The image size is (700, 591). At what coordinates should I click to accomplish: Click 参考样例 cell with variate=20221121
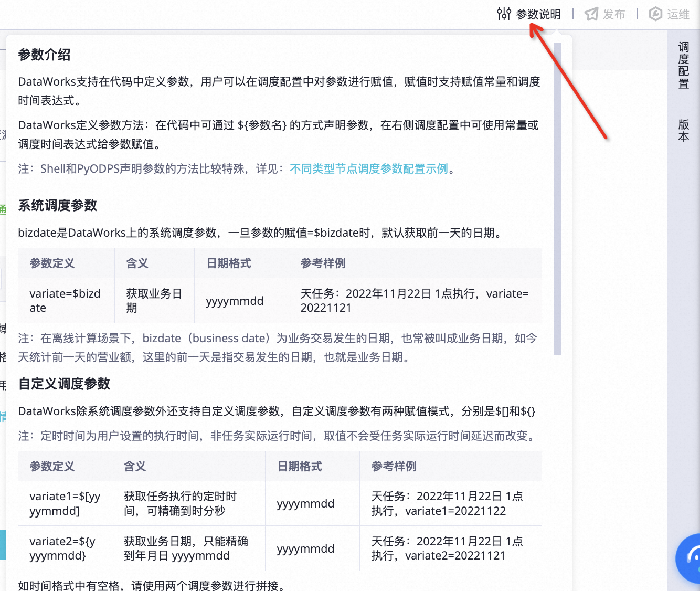click(415, 301)
